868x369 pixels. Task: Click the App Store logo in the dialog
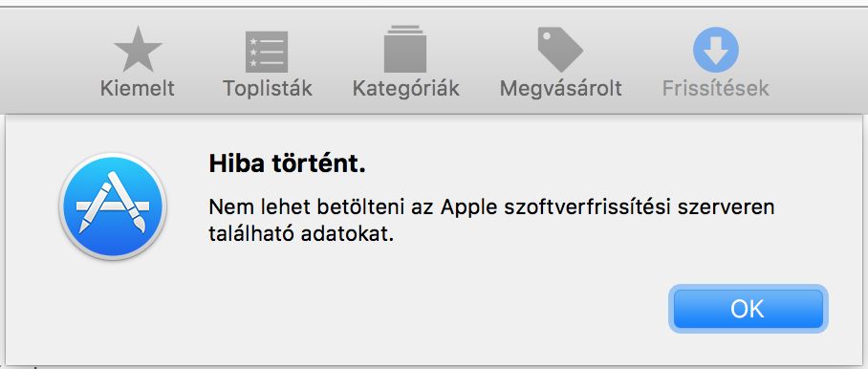[x=113, y=206]
